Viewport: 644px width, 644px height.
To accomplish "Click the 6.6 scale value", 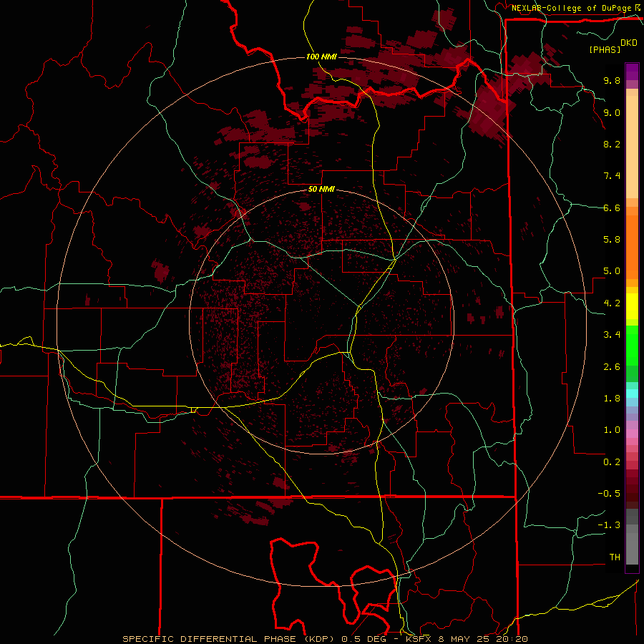I will (612, 208).
